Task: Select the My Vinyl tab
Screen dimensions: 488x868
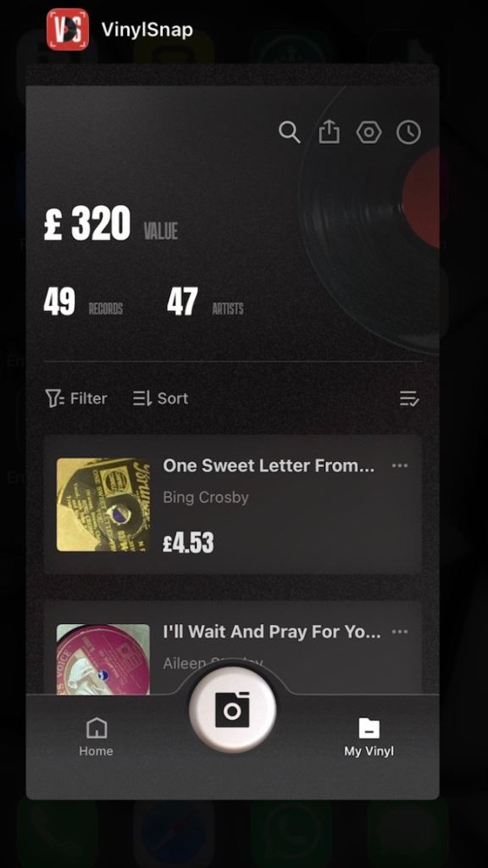Action: click(369, 737)
